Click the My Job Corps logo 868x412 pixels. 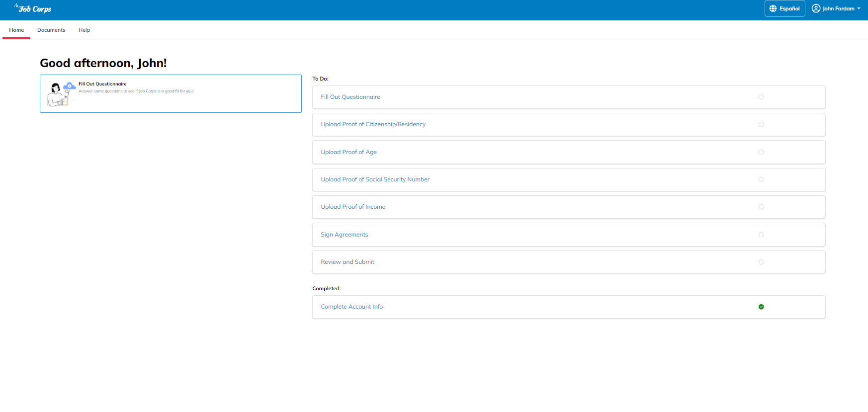[x=33, y=8]
